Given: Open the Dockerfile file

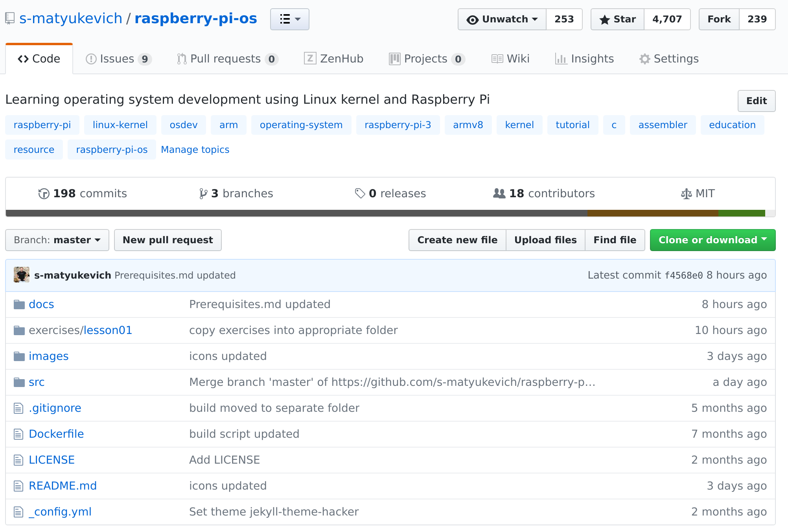Looking at the screenshot, I should (x=56, y=434).
